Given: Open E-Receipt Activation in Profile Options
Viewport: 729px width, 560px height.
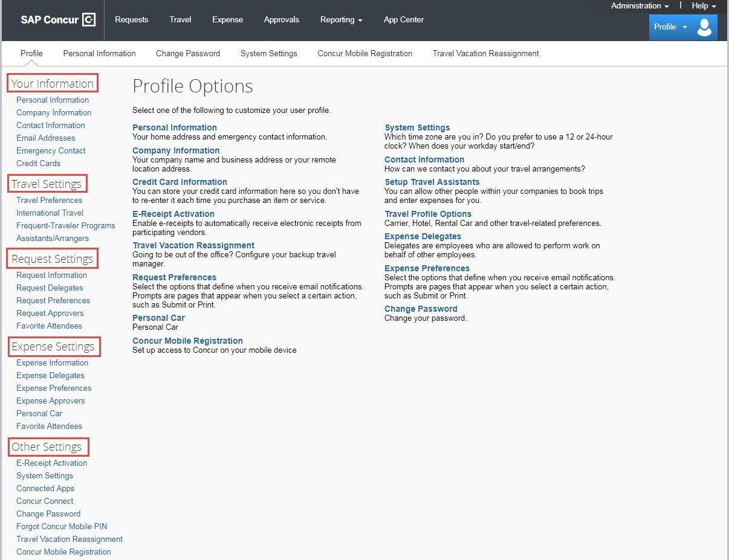Looking at the screenshot, I should tap(173, 214).
